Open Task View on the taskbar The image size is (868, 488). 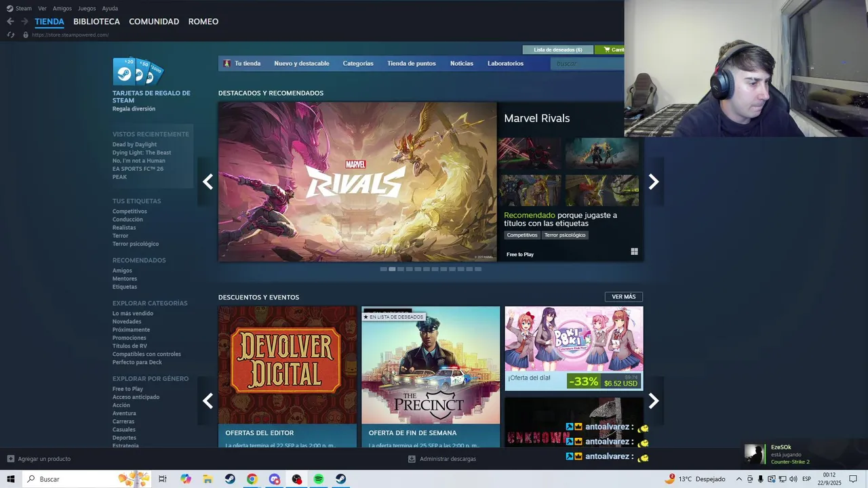[x=163, y=479]
